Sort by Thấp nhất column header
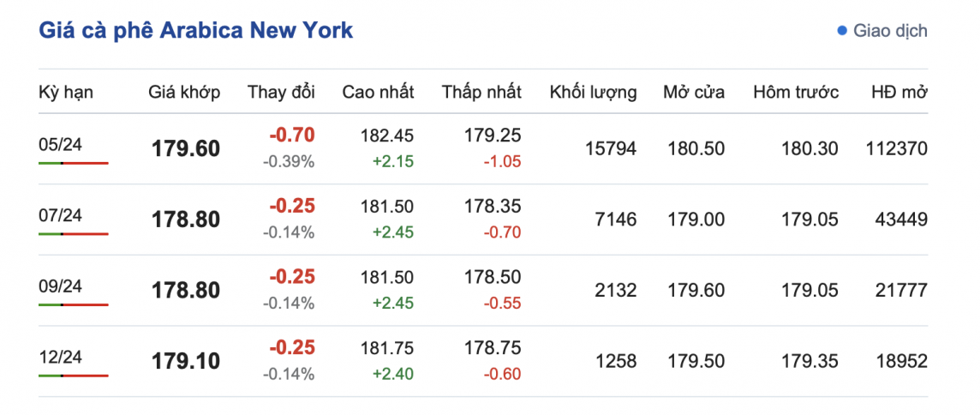 pyautogui.click(x=481, y=92)
